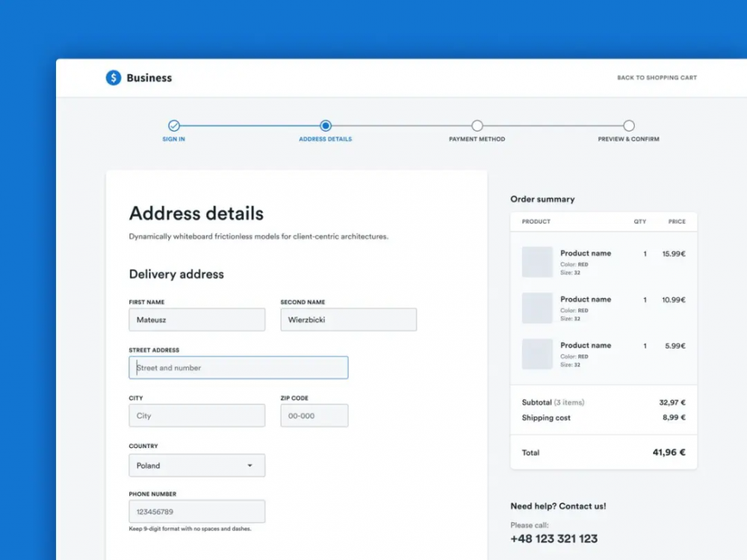The image size is (747, 560).
Task: Select the Preview & Confirm step circle
Action: 629,125
